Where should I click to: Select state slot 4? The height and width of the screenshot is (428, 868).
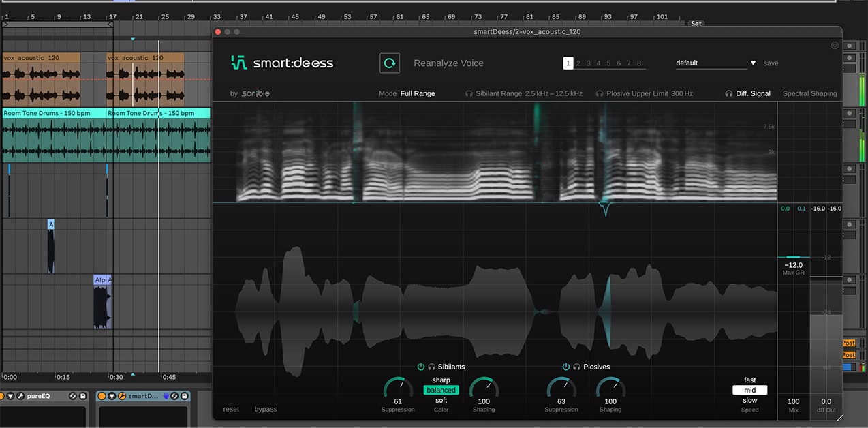(x=599, y=63)
